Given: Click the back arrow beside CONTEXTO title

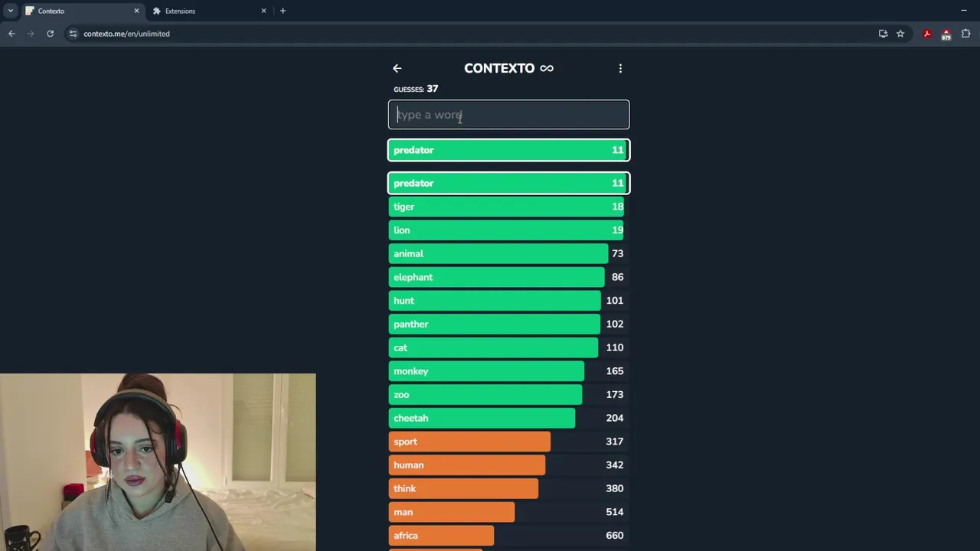Looking at the screenshot, I should click(397, 68).
